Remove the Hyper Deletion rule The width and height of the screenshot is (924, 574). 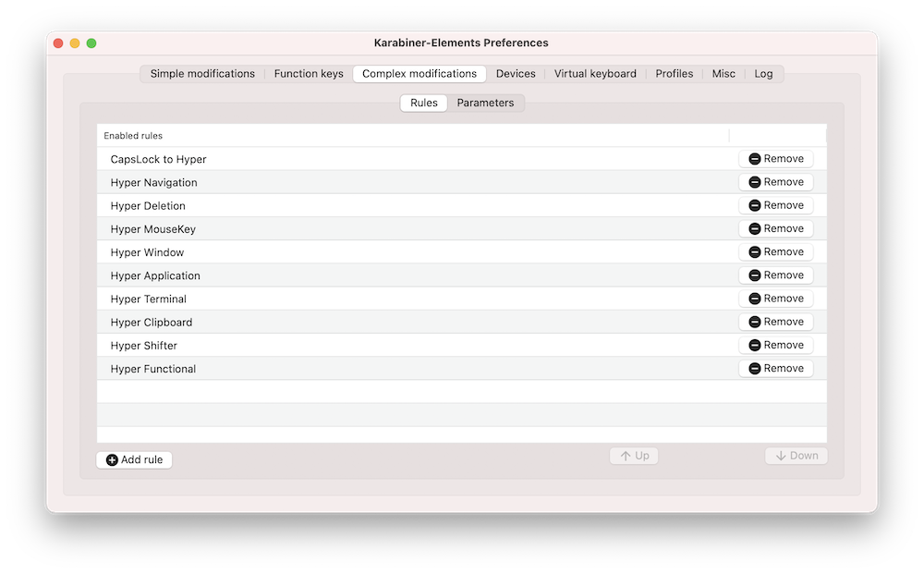[776, 205]
